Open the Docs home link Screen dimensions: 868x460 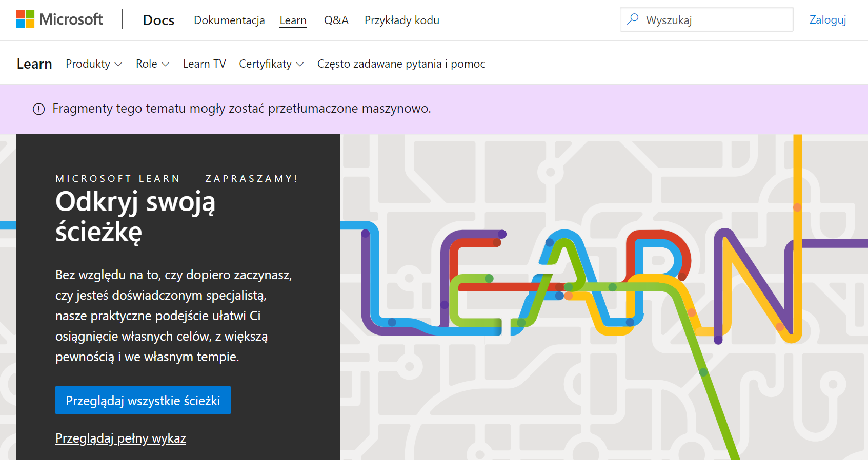[x=158, y=20]
